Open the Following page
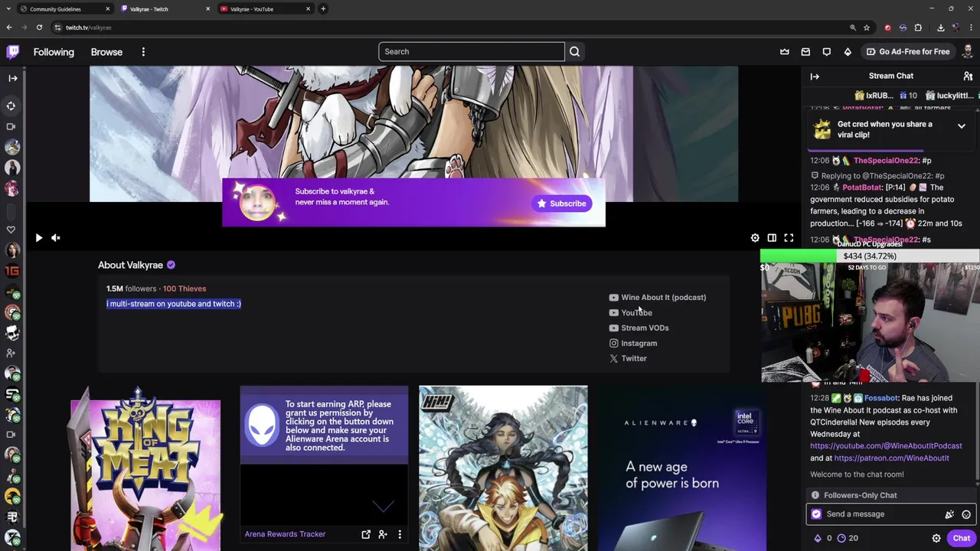Viewport: 980px width, 551px height. click(x=54, y=52)
